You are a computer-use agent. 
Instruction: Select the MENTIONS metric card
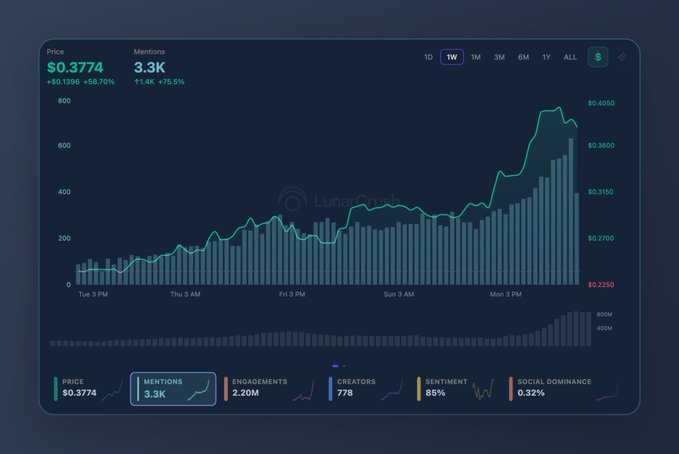pyautogui.click(x=173, y=389)
